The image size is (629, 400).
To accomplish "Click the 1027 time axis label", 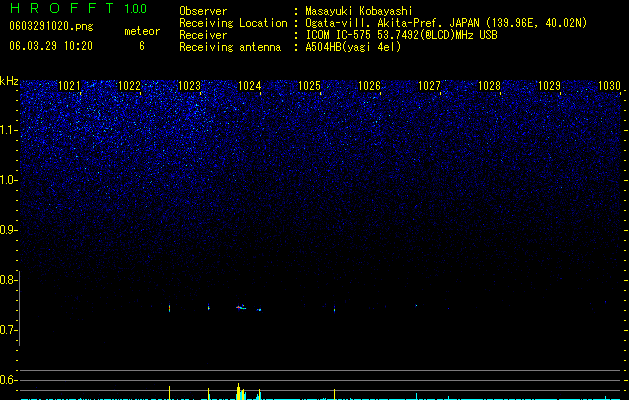I will (429, 86).
